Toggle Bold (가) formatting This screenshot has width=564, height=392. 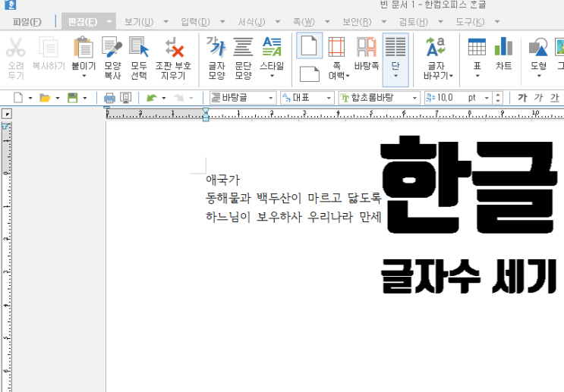pyautogui.click(x=522, y=98)
